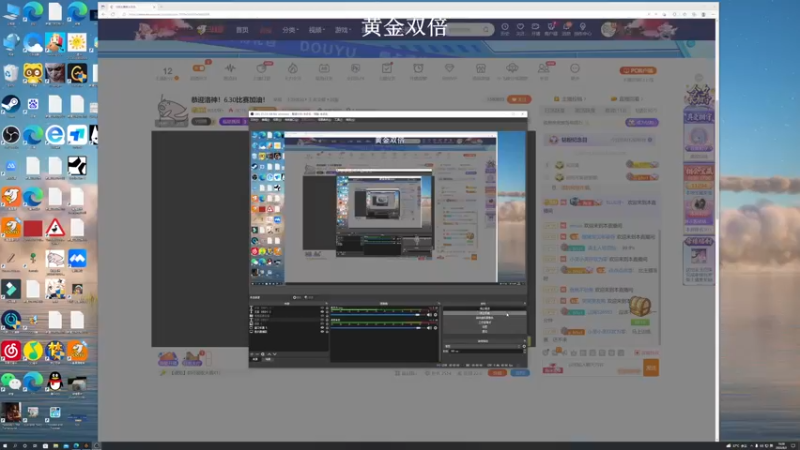
Task: Toggle the orange switch in streamer toolbar
Action: coord(198,68)
